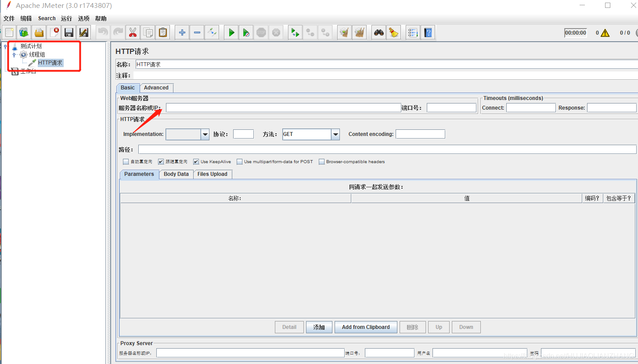This screenshot has width=638, height=364.
Task: Click the Save As icon
Action: click(x=83, y=32)
